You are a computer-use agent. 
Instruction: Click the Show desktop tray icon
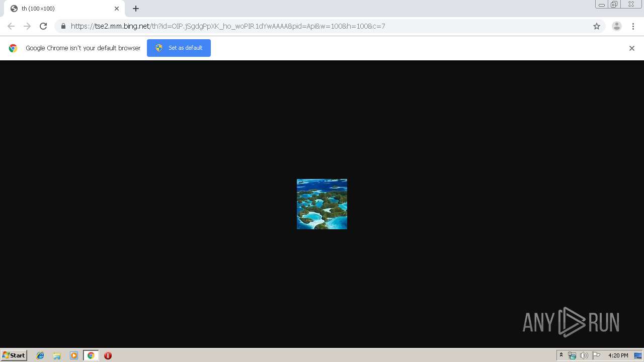point(638,355)
